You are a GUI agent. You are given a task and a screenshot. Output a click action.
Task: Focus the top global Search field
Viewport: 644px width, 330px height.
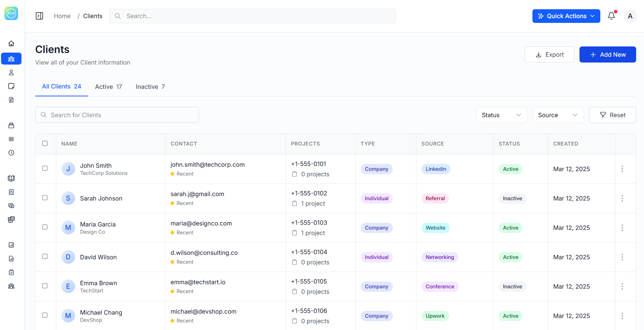tap(253, 16)
